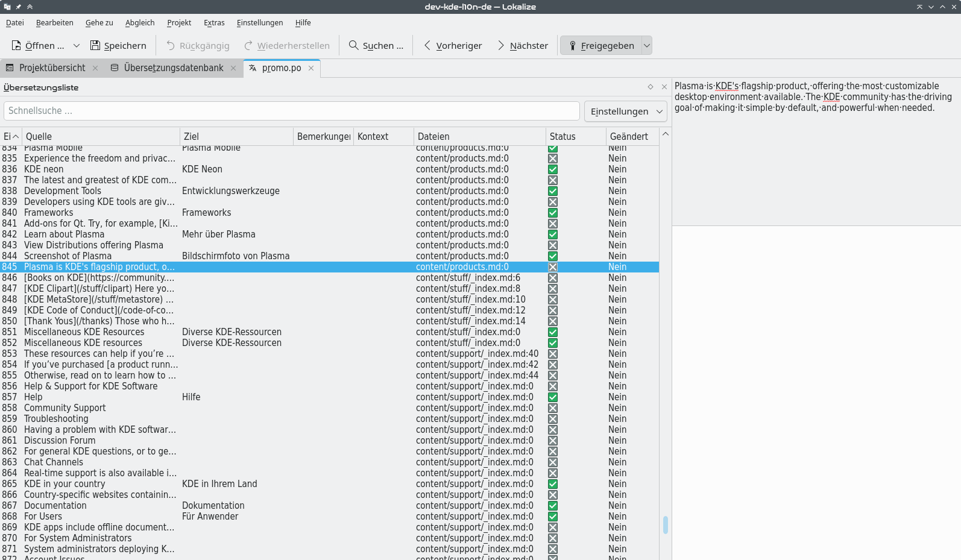Save the file with Speichern
This screenshot has width=961, height=560.
[x=118, y=45]
